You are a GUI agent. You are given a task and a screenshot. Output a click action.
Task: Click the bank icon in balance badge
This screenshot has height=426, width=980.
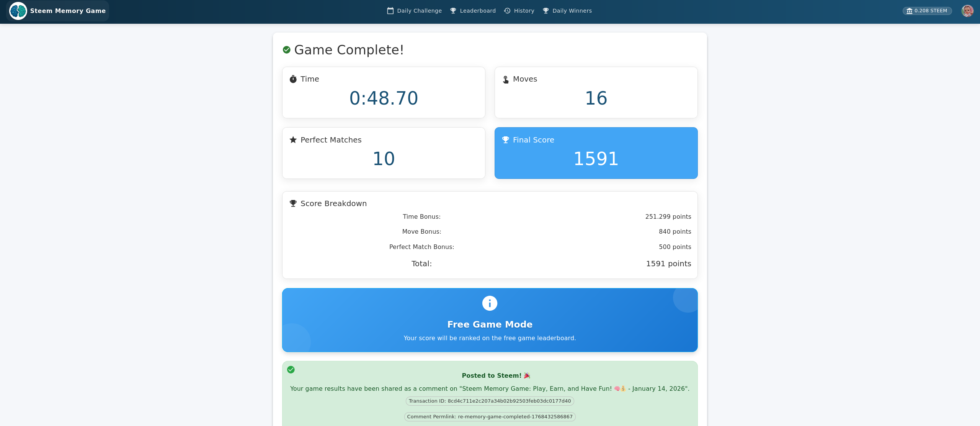pos(910,11)
